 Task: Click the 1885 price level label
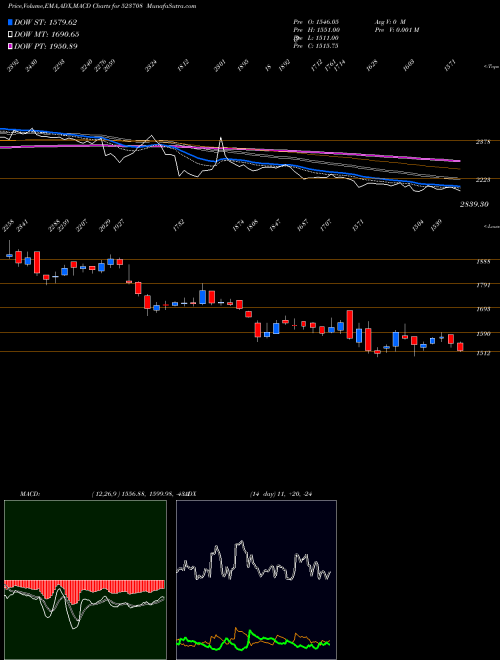[x=483, y=262]
